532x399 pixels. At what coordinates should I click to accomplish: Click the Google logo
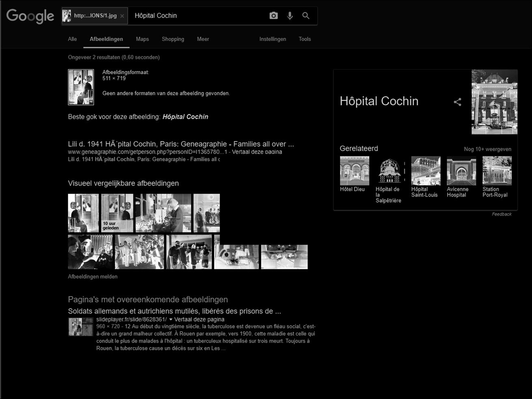pos(30,16)
